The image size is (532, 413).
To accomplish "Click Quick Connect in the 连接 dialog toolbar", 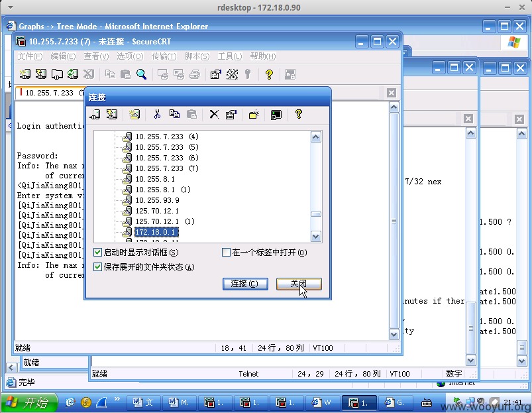I will pyautogui.click(x=111, y=115).
